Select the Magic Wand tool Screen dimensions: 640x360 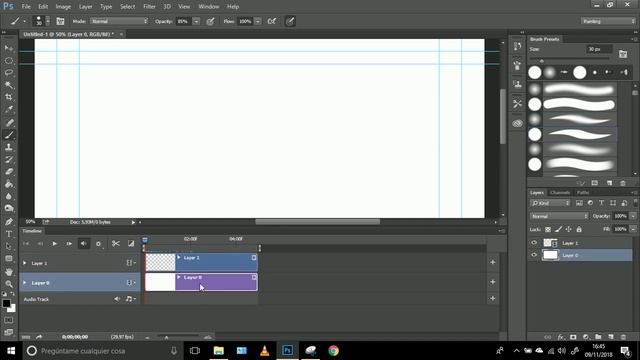[x=9, y=85]
